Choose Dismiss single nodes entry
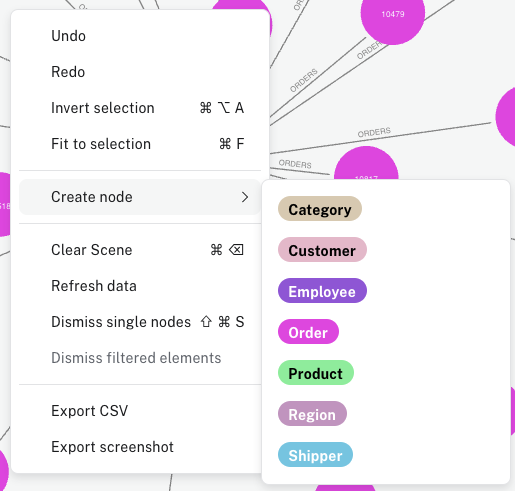Viewport: 515px width, 491px height. (140, 322)
